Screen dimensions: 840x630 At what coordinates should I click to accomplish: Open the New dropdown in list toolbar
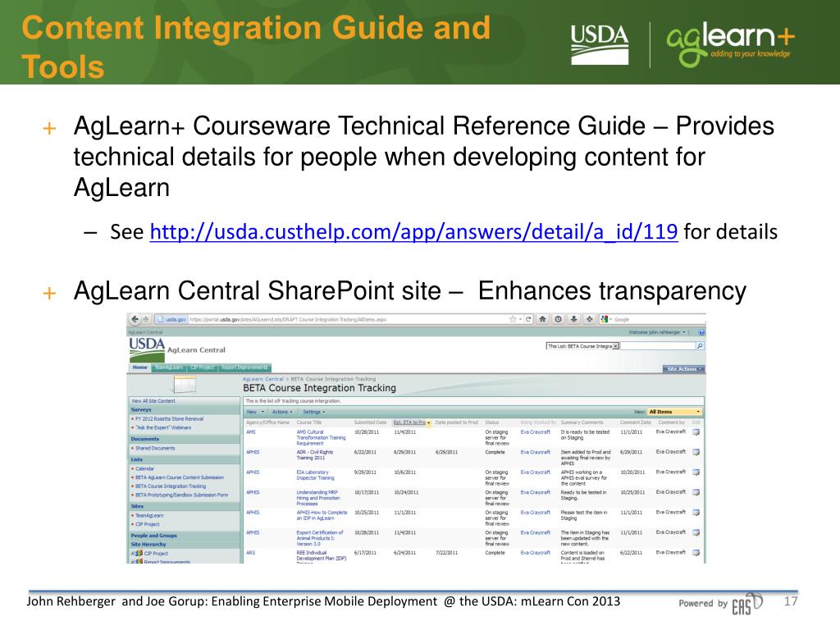255,412
